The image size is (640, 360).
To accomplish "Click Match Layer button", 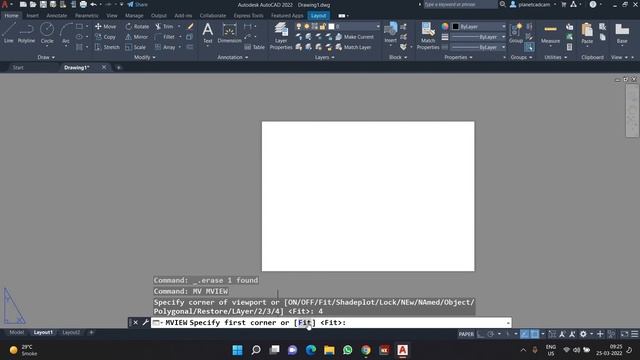I will 353,47.
